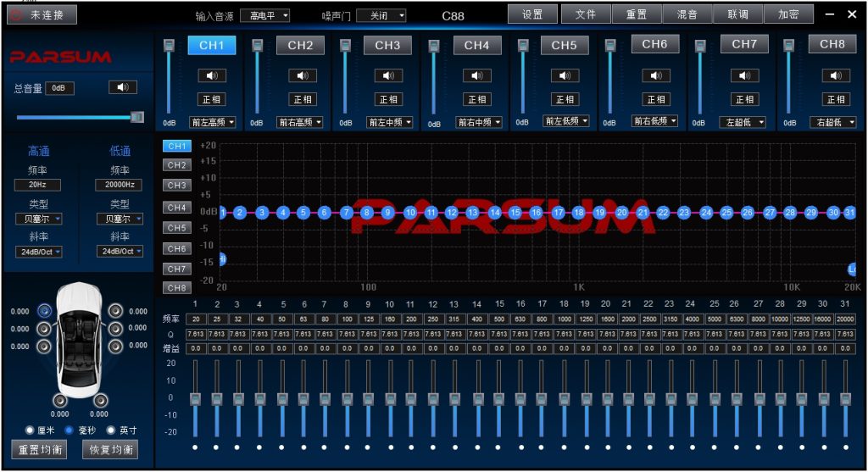Image resolution: width=868 pixels, height=472 pixels.
Task: Open high-pass 类型 贝塞尔 dropdown
Action: click(x=38, y=219)
